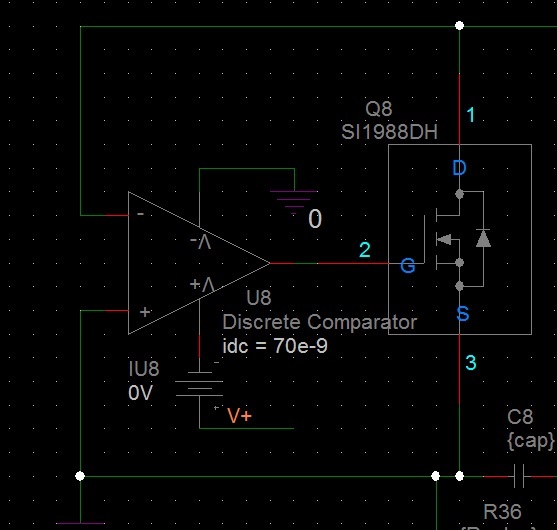
Task: Select the C8 capacitor symbol
Action: pos(519,476)
